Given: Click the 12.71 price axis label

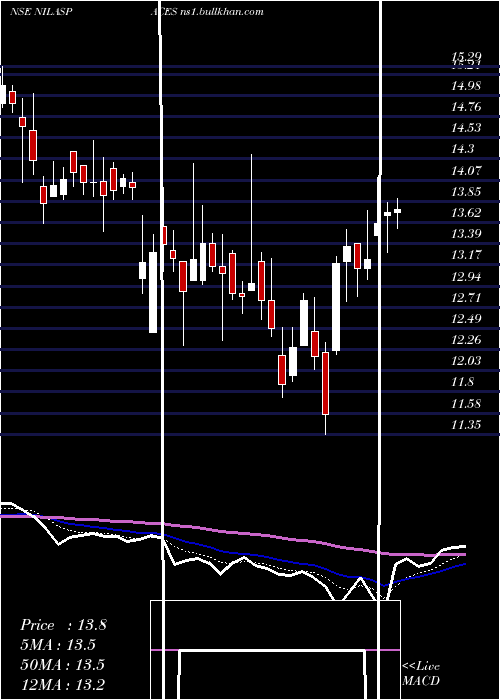Looking at the screenshot, I should click(466, 298).
